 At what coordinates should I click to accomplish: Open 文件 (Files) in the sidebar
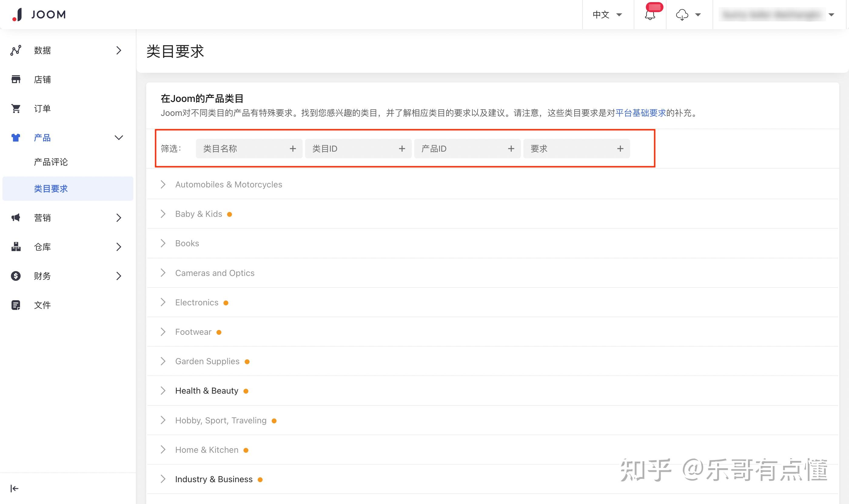click(42, 305)
